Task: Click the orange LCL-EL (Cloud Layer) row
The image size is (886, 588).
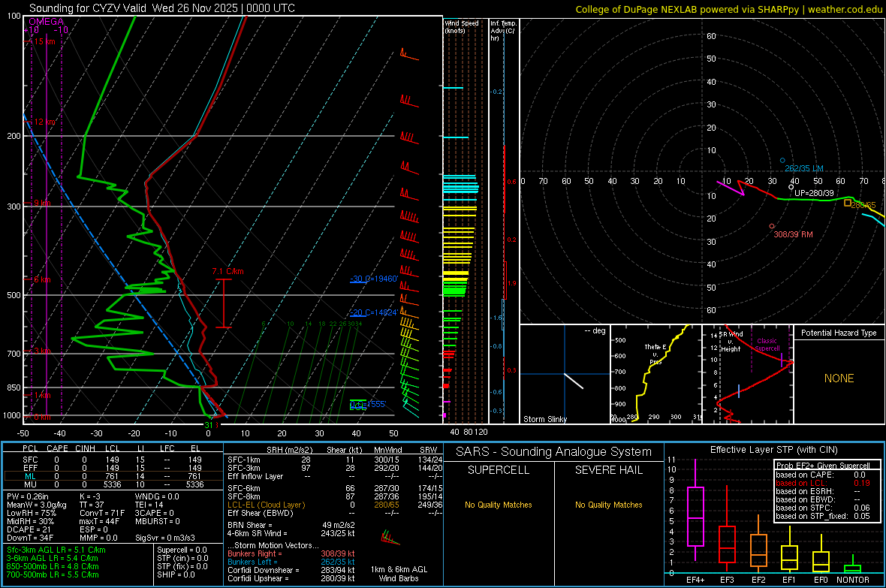Action: tap(335, 505)
